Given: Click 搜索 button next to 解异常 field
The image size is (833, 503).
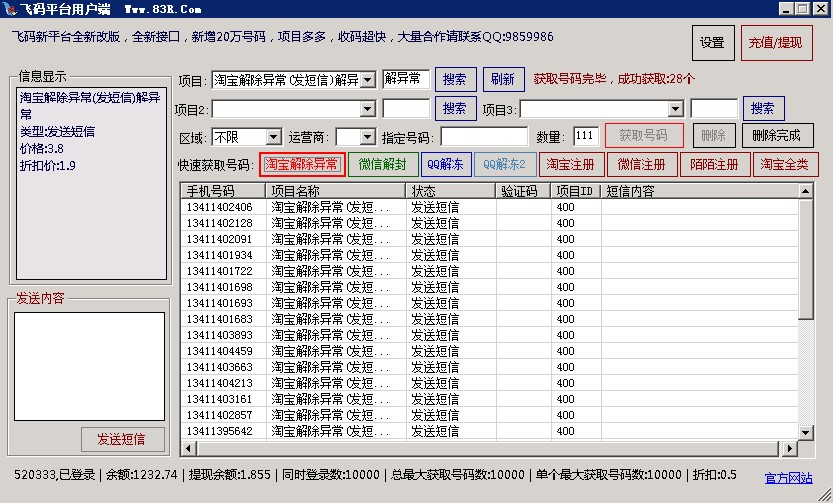Looking at the screenshot, I should point(455,80).
